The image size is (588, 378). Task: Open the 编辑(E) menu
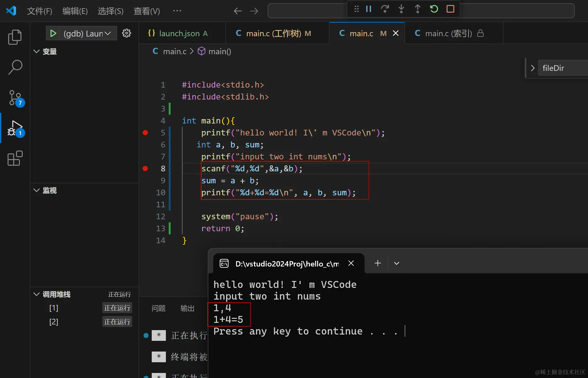click(x=75, y=11)
